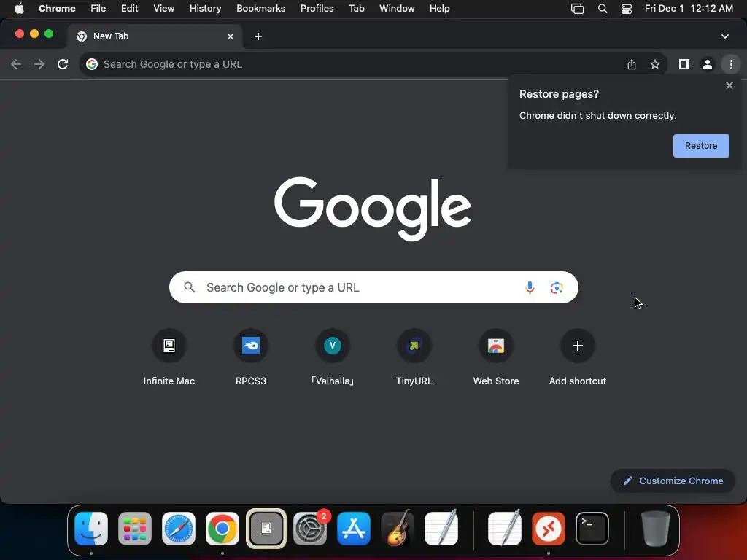Image resolution: width=747 pixels, height=560 pixels.
Task: Open the side panel icon
Action: pyautogui.click(x=684, y=64)
